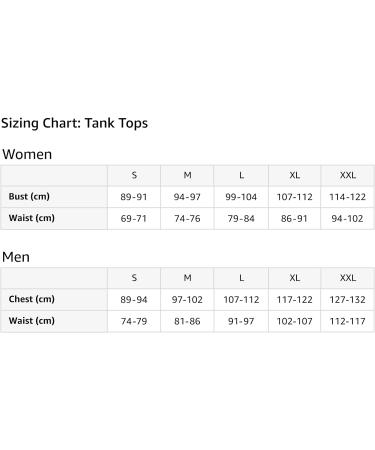Viewport: 375px width, 450px height.
Task: Click the Women's XXL size column header
Action: [348, 175]
